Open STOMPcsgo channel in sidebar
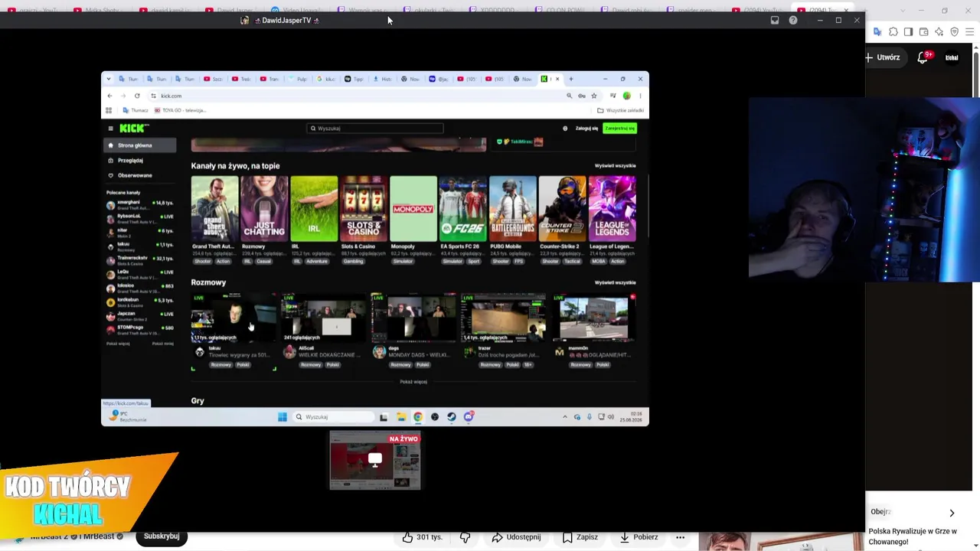Image resolution: width=980 pixels, height=551 pixels. (x=140, y=330)
